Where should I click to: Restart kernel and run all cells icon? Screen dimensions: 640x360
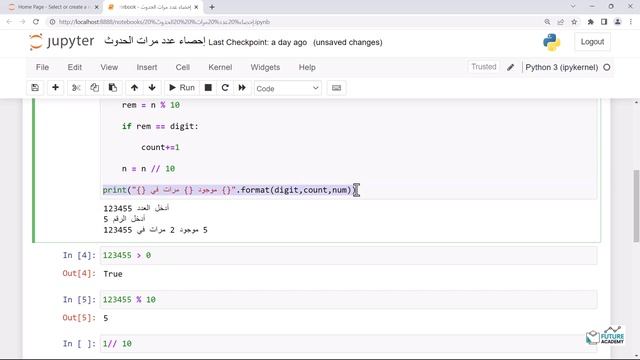click(242, 88)
